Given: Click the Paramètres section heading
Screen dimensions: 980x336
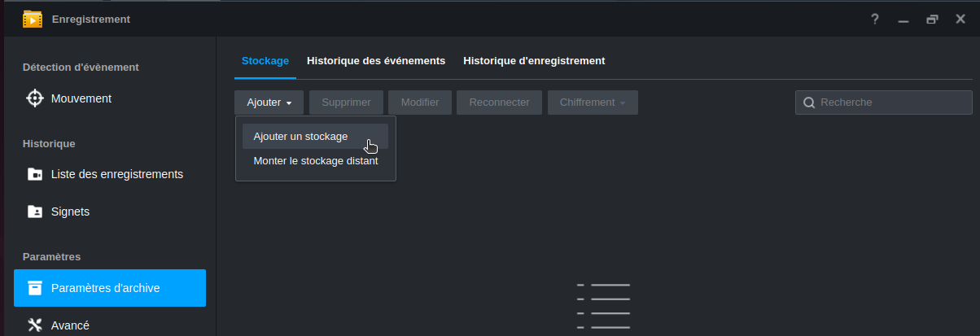Looking at the screenshot, I should coord(51,257).
